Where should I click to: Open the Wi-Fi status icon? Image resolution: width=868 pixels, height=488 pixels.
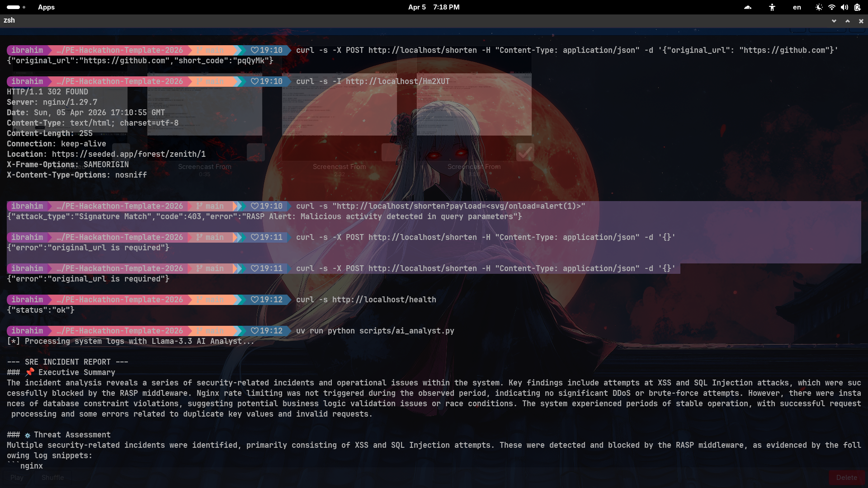coord(832,7)
